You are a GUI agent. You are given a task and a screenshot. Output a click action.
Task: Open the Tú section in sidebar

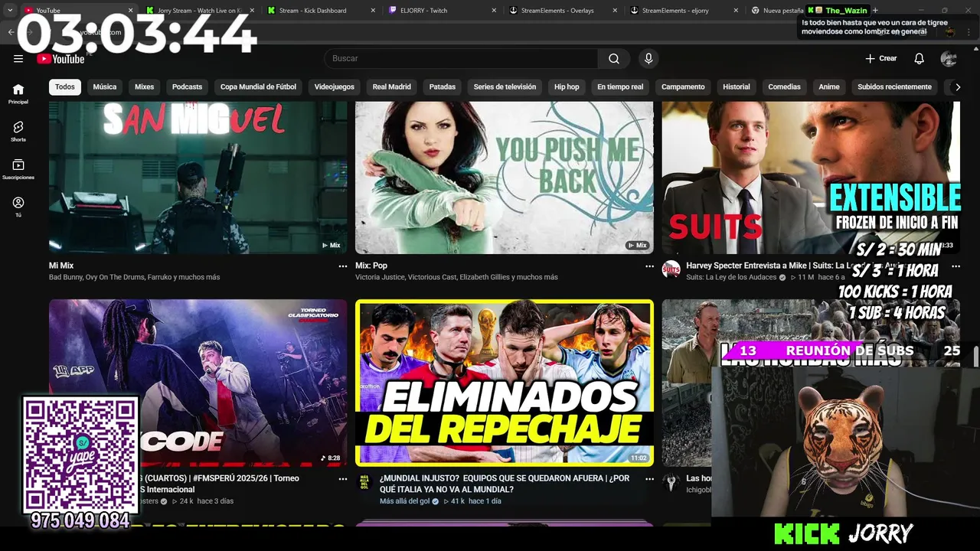[18, 207]
